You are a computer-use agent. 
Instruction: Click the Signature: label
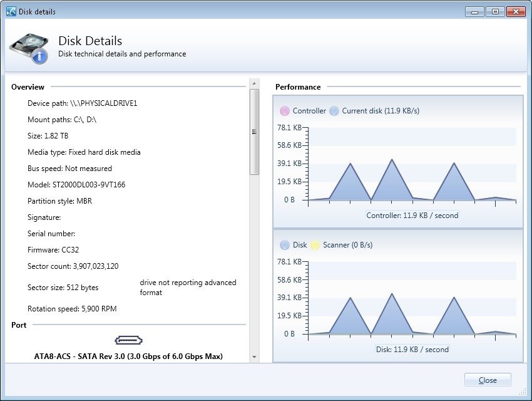pos(44,217)
